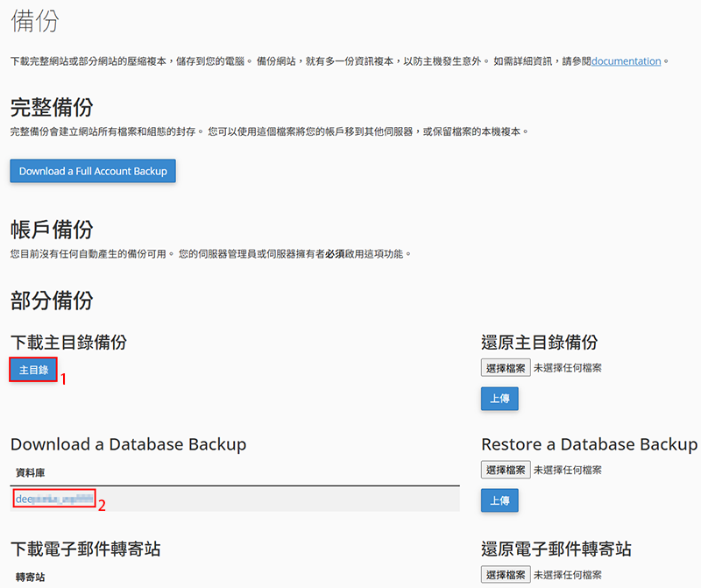Click the 資料庫 table column header
The image size is (701, 588).
[31, 472]
